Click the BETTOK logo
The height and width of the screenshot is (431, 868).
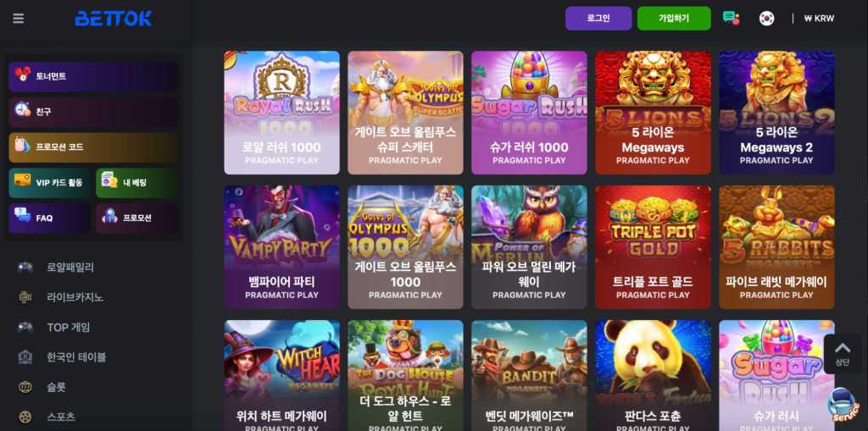click(x=114, y=19)
